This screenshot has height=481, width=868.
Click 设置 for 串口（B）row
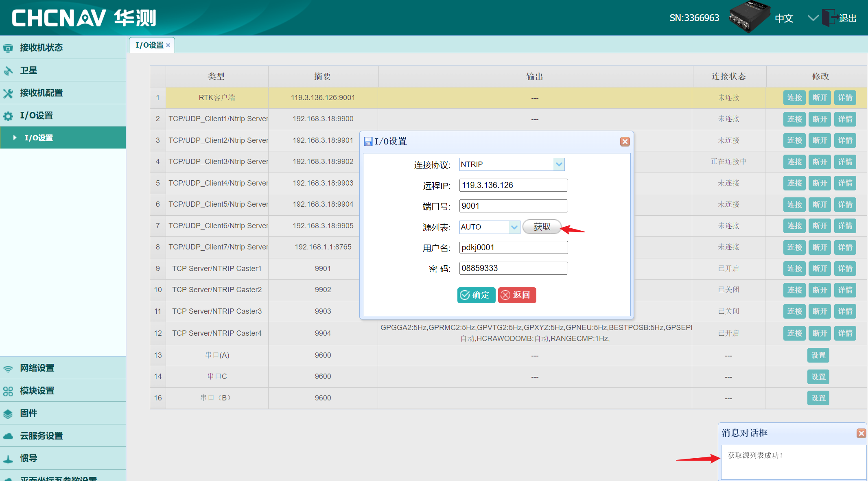[x=818, y=398]
